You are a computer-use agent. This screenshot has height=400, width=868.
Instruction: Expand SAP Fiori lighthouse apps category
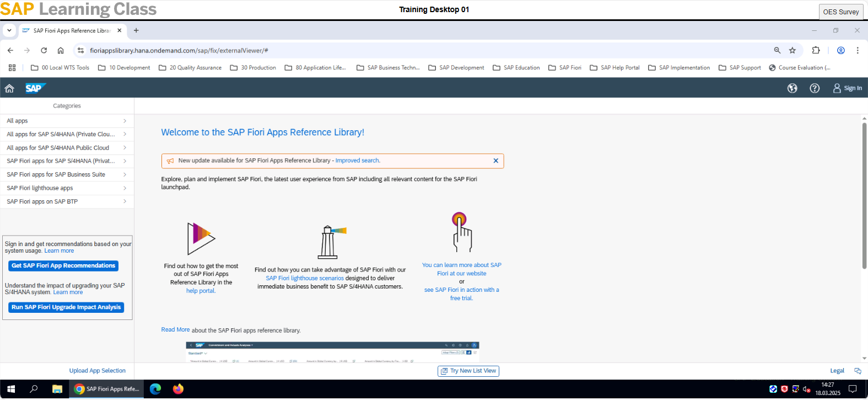[x=67, y=188]
